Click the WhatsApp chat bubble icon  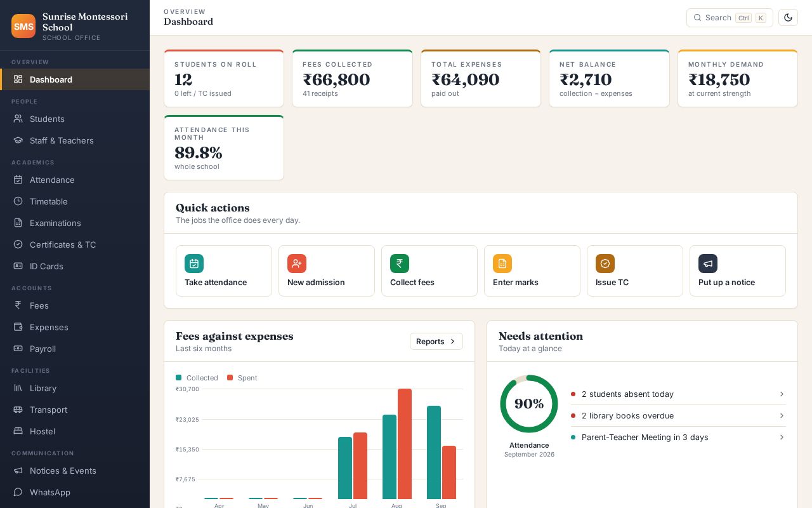pyautogui.click(x=18, y=492)
